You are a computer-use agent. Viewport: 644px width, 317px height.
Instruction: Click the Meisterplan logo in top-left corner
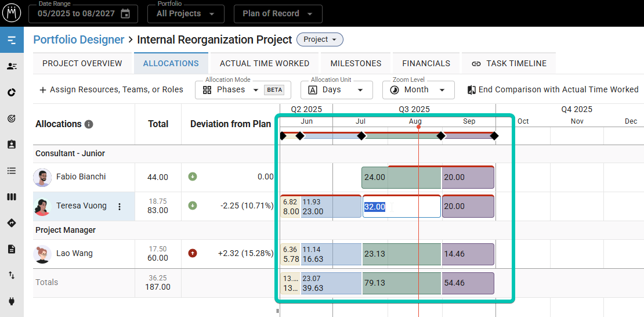pos(12,13)
